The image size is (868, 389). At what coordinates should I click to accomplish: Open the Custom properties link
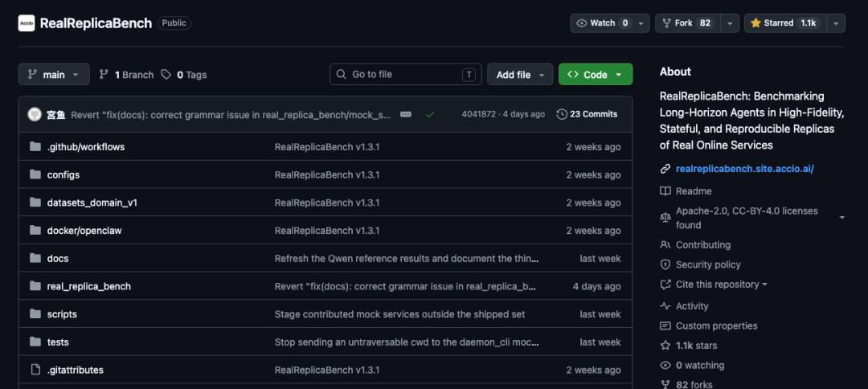point(716,326)
